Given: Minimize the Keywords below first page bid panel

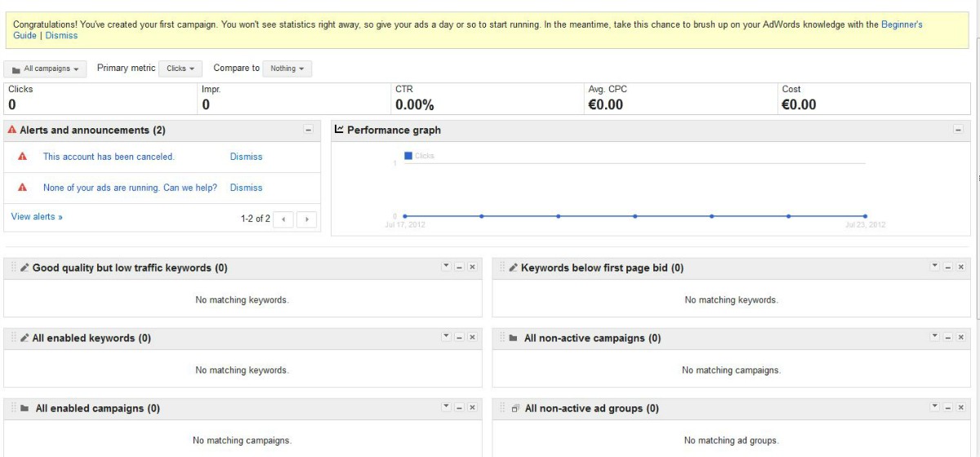Looking at the screenshot, I should tap(948, 268).
